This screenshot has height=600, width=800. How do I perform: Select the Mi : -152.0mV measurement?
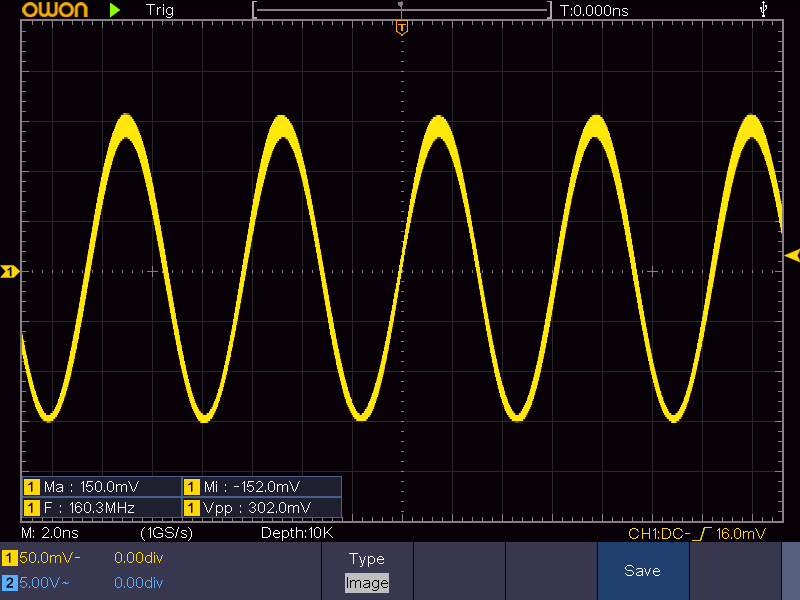click(262, 487)
